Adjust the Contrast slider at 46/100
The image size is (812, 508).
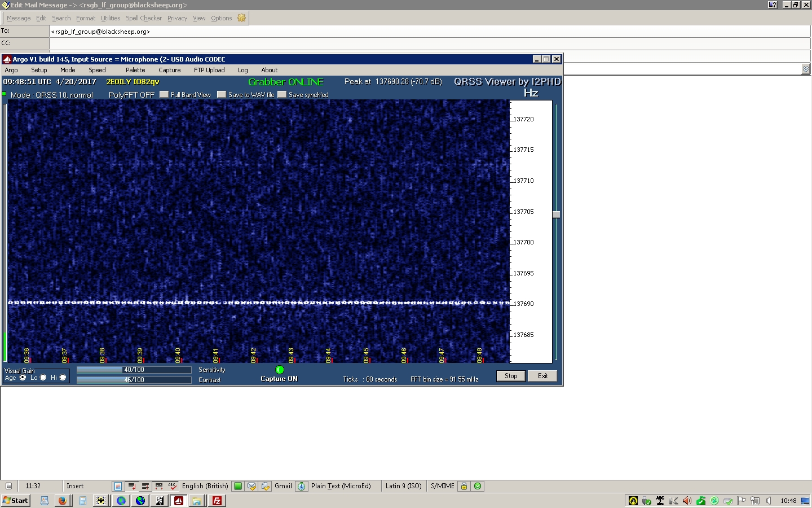(x=134, y=380)
